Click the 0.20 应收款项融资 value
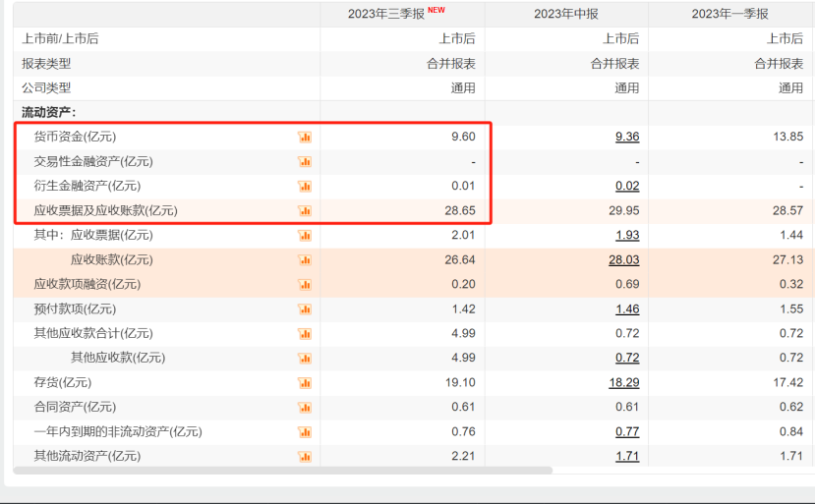The image size is (816, 504). 463,285
